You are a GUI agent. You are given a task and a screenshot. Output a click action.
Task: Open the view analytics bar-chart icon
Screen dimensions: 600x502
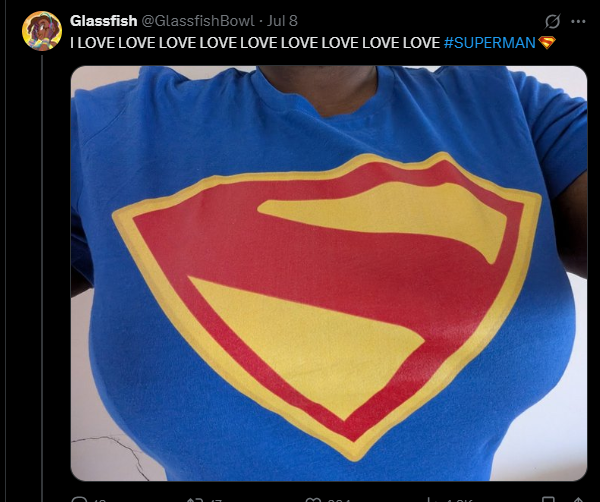click(432, 500)
